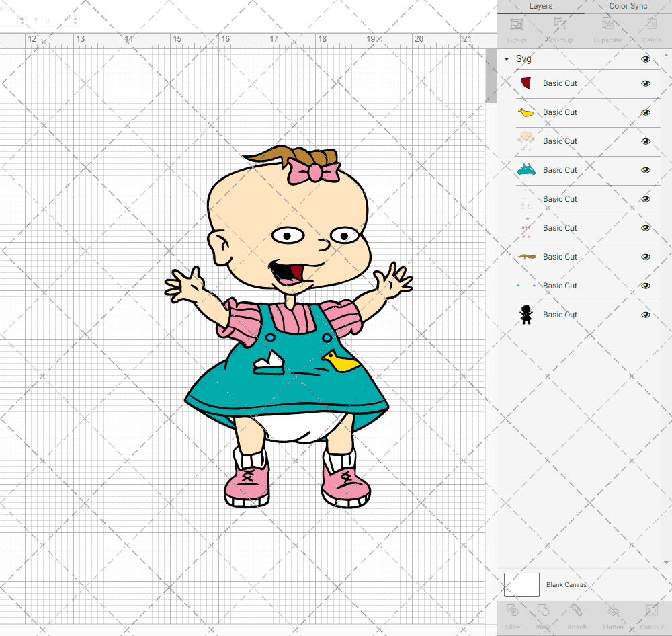Click the Blank Canvas color swatch
The image size is (672, 636).
521,584
